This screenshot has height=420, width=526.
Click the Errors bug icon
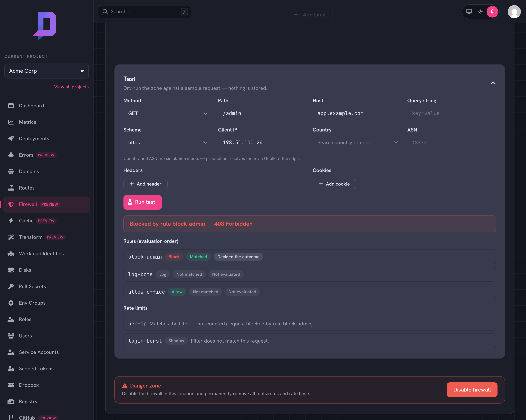point(11,155)
